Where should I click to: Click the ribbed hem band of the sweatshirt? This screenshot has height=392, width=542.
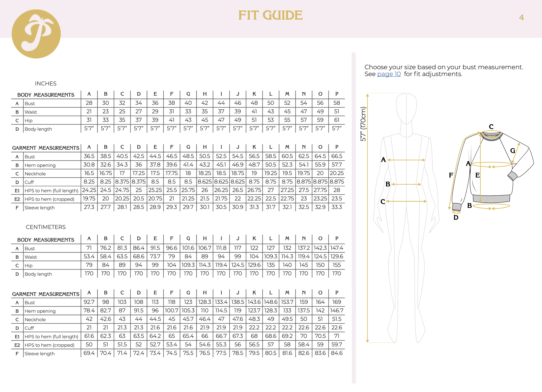point(491,198)
